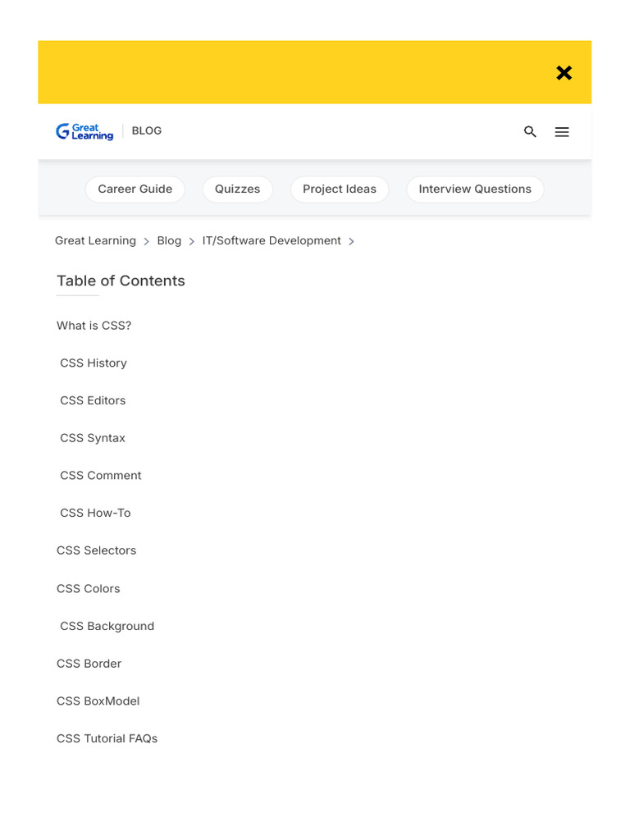Click the Great Learning breadcrumb
Image resolution: width=630 pixels, height=840 pixels.
click(95, 240)
